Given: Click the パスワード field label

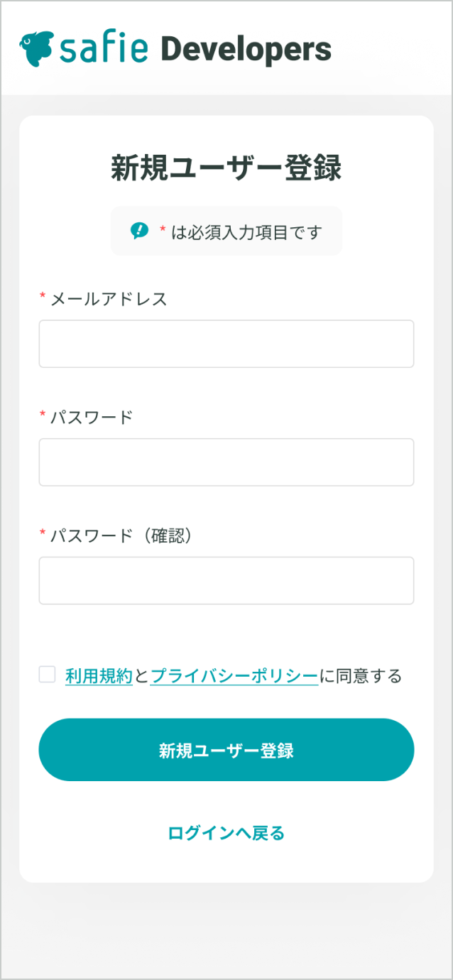Looking at the screenshot, I should click(92, 417).
